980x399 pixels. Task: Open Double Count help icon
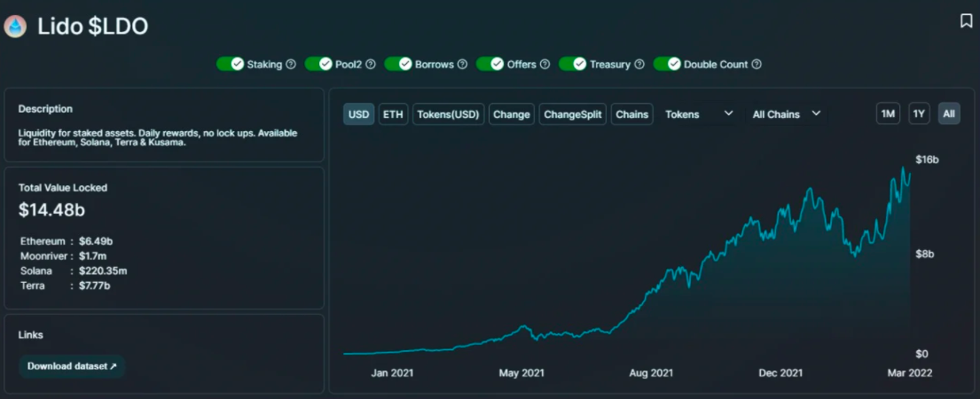point(757,65)
